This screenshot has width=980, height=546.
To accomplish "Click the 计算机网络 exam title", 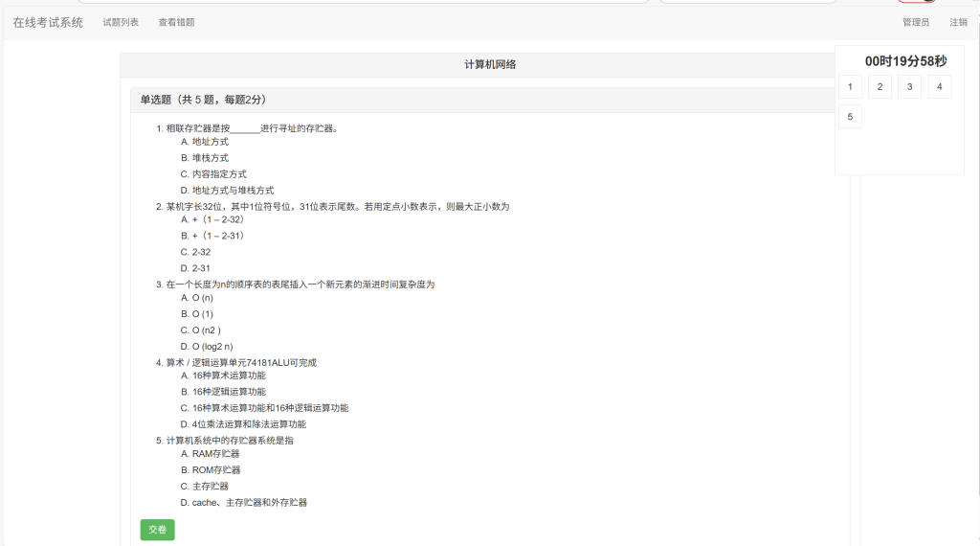I will tap(490, 65).
